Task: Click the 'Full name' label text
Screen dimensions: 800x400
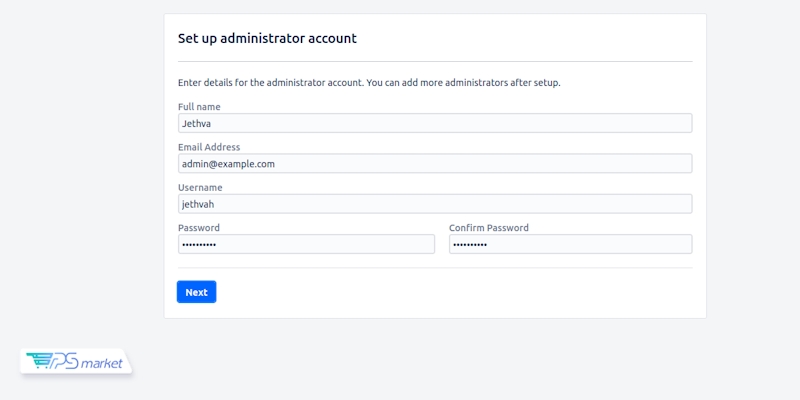Action: [199, 107]
